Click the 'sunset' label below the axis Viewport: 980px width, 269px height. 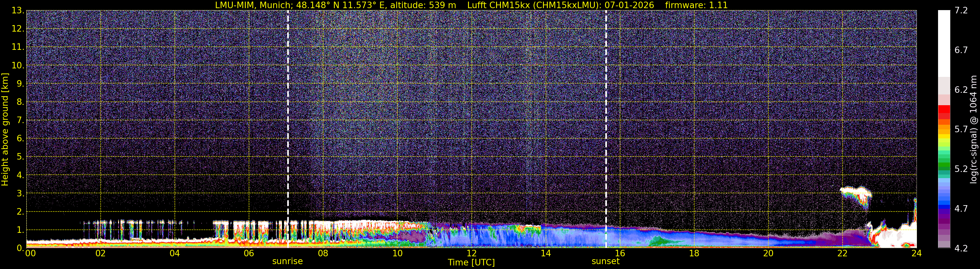pos(606,261)
